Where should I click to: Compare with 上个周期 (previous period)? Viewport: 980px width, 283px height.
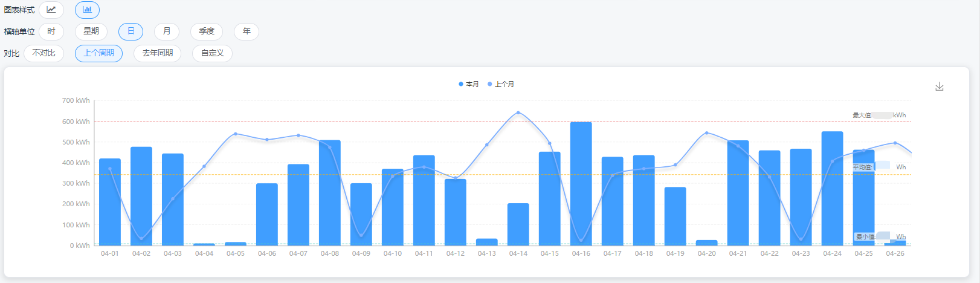[98, 53]
